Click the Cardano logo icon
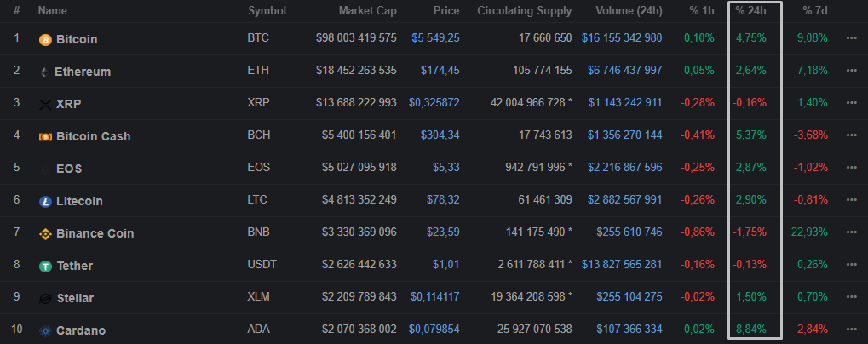The image size is (868, 344). tap(45, 331)
